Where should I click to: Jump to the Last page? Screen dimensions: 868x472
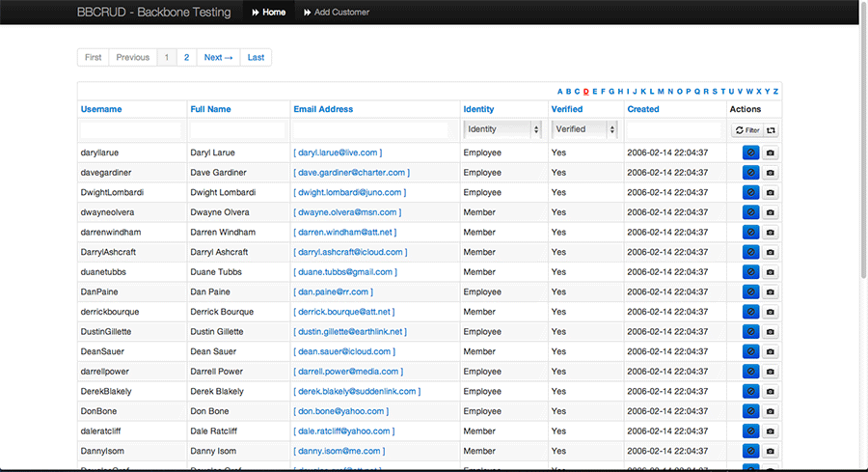tap(256, 57)
